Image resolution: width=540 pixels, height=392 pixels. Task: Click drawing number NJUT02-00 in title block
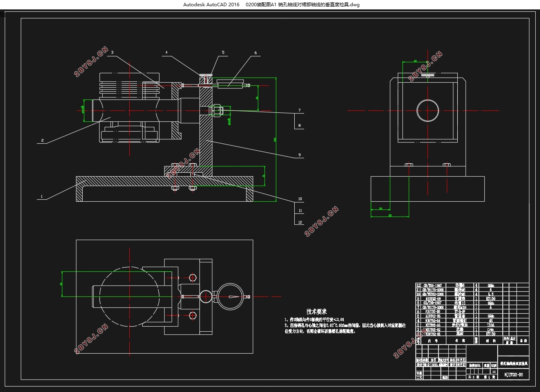point(514,374)
